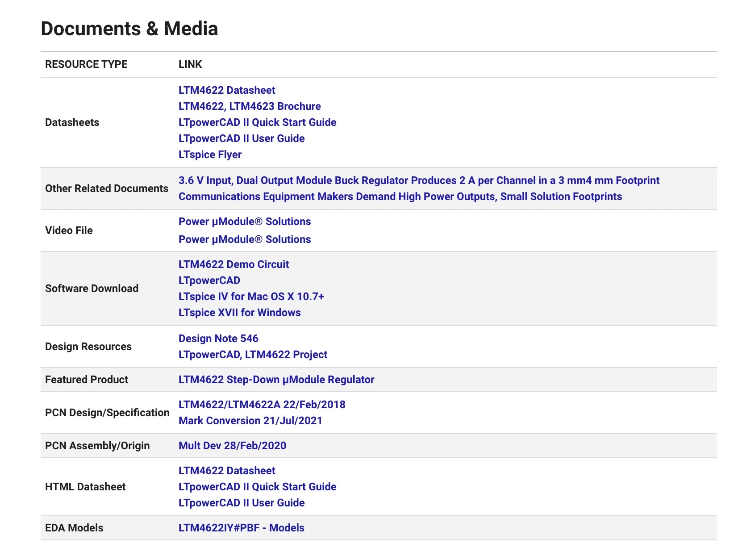Open the first Power µModule Solutions video link
This screenshot has width=734, height=560.
[245, 221]
